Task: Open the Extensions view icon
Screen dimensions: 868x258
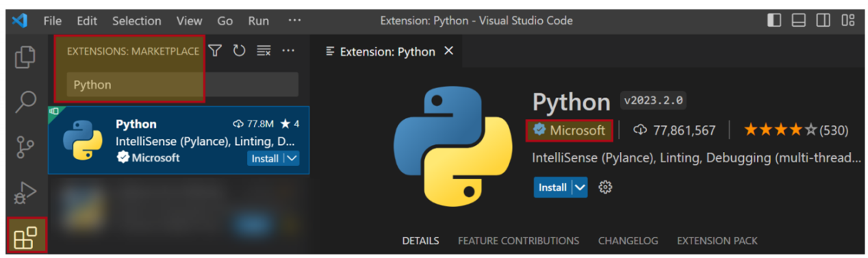Action: [x=26, y=236]
